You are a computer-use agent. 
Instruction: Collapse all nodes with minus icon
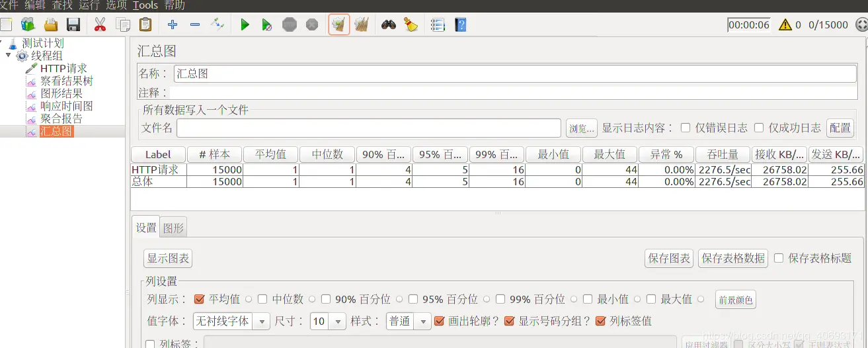[x=195, y=25]
